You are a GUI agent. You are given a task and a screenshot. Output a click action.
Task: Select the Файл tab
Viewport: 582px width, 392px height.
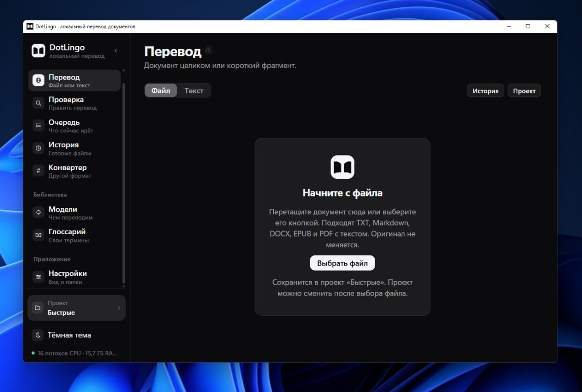(161, 90)
